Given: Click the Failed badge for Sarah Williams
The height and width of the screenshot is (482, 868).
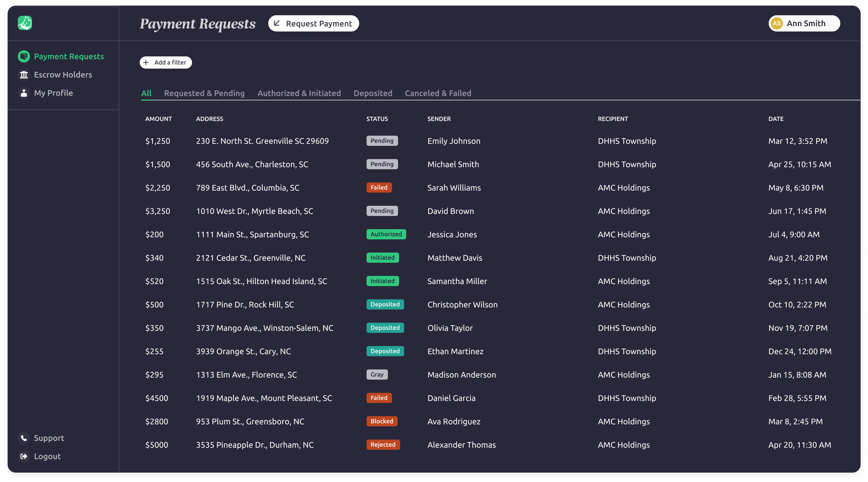Looking at the screenshot, I should 379,188.
